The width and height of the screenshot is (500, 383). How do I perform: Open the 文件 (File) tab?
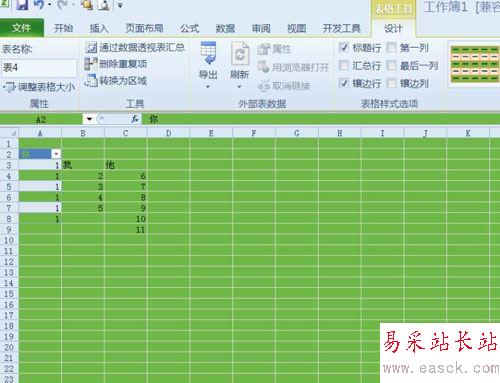tap(22, 28)
